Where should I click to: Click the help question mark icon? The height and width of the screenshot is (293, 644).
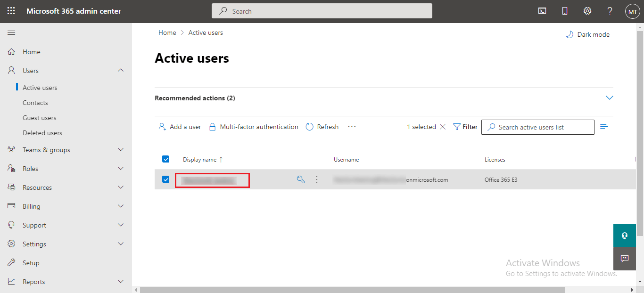(x=610, y=11)
